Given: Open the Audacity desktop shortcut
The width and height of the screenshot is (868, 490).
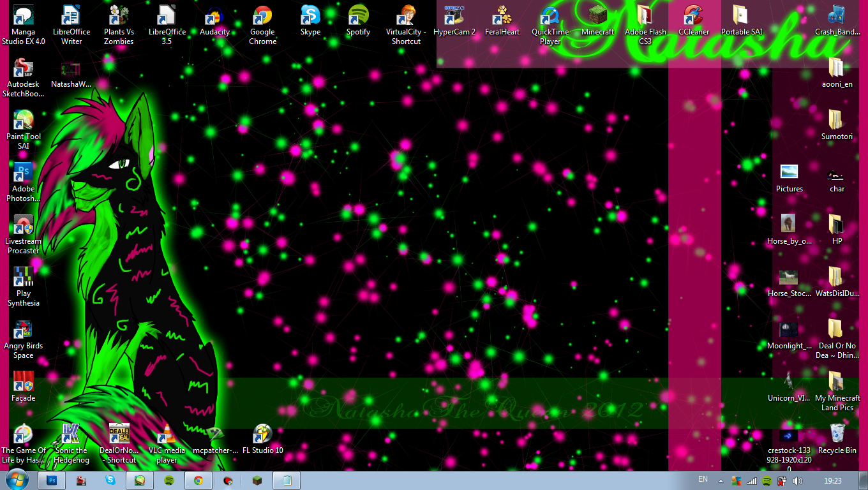Looking at the screenshot, I should click(x=214, y=17).
